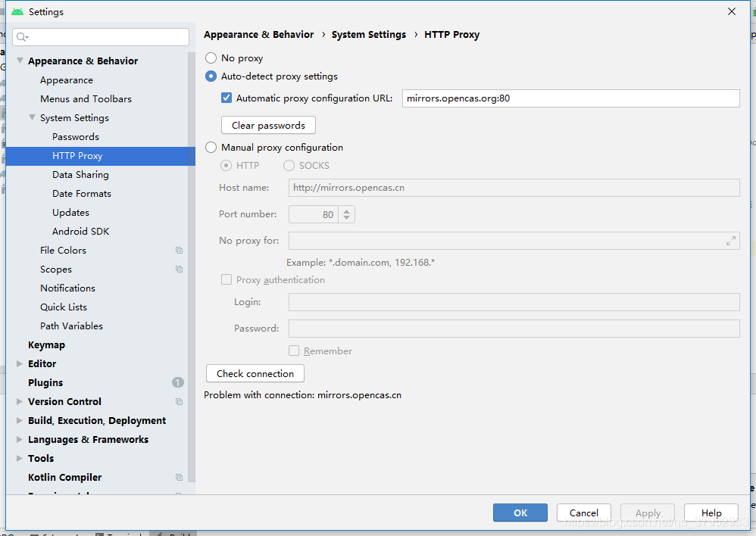Uncheck Automatic proxy configuration URL checkbox
756x536 pixels.
point(226,98)
